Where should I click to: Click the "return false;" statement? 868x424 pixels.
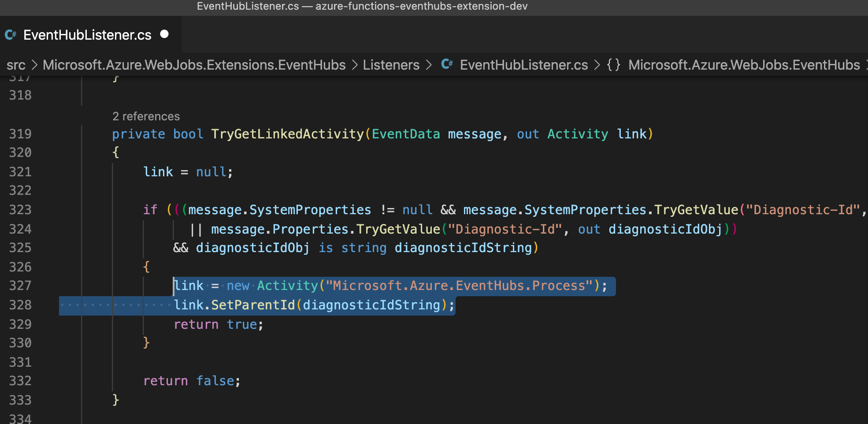191,380
